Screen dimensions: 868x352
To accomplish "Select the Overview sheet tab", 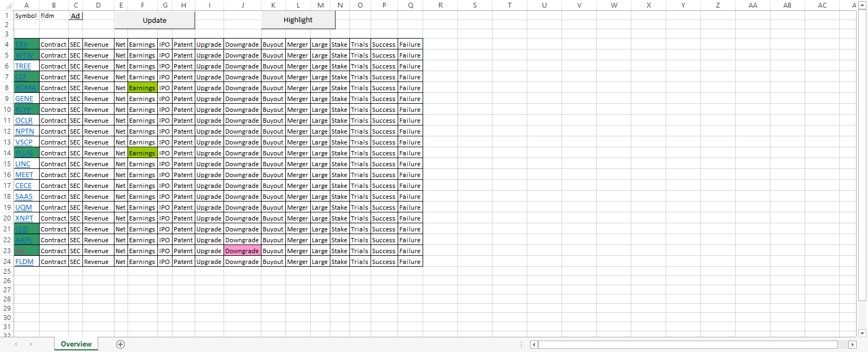I will [76, 344].
